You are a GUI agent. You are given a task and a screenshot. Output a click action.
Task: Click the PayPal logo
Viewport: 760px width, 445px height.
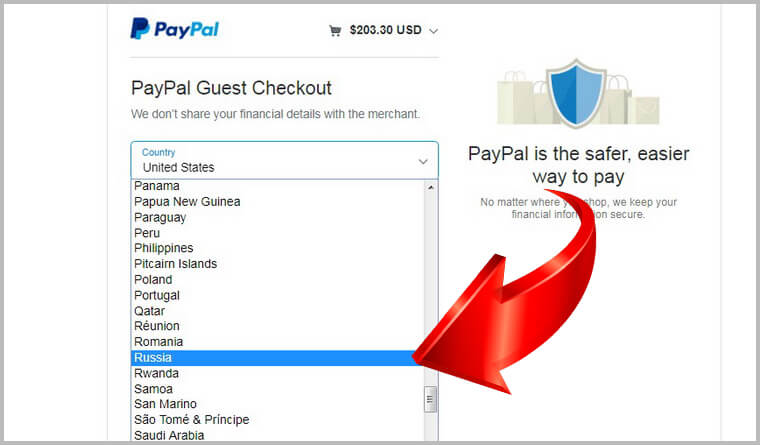pyautogui.click(x=174, y=29)
